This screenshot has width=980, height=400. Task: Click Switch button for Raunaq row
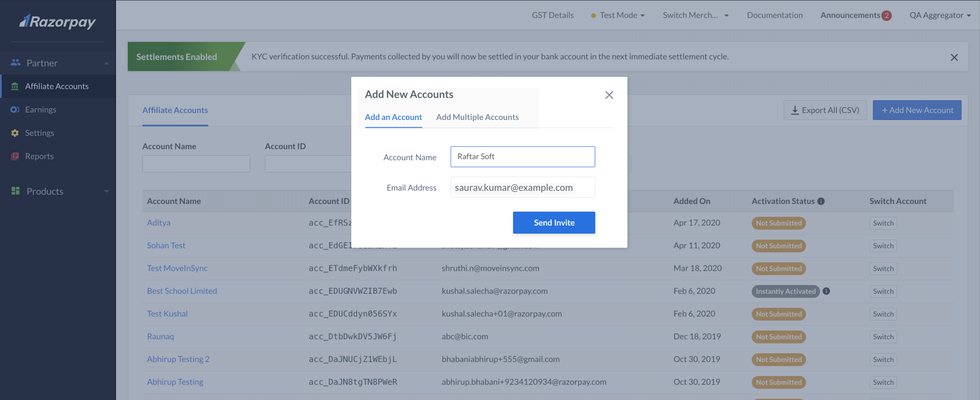pyautogui.click(x=883, y=337)
